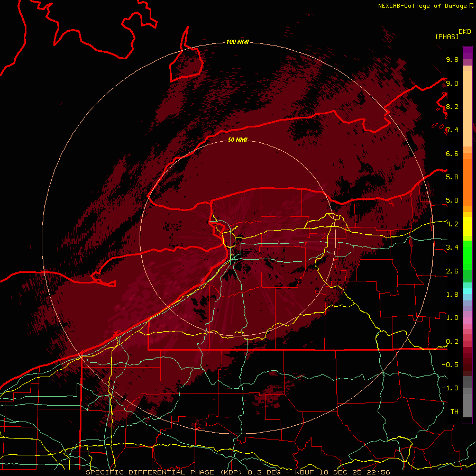This screenshot has height=476, width=476.
Task: Click the 2.6 scale value
Action: pyautogui.click(x=452, y=271)
